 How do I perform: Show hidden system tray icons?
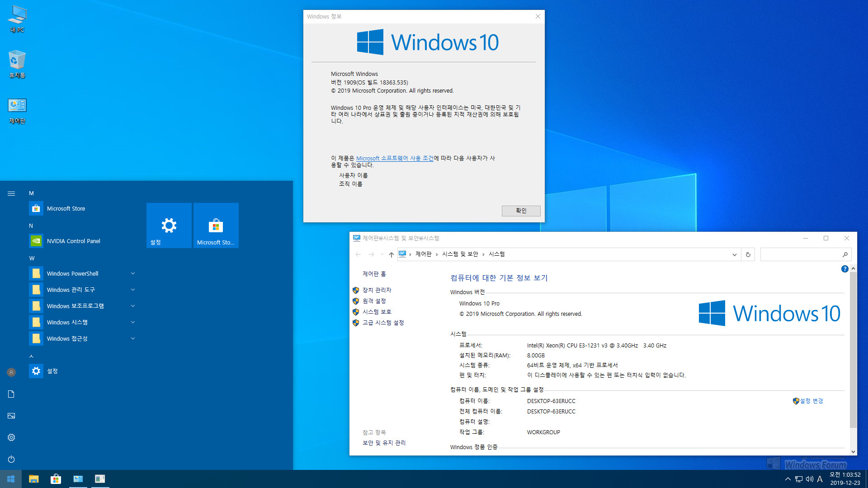click(x=788, y=479)
